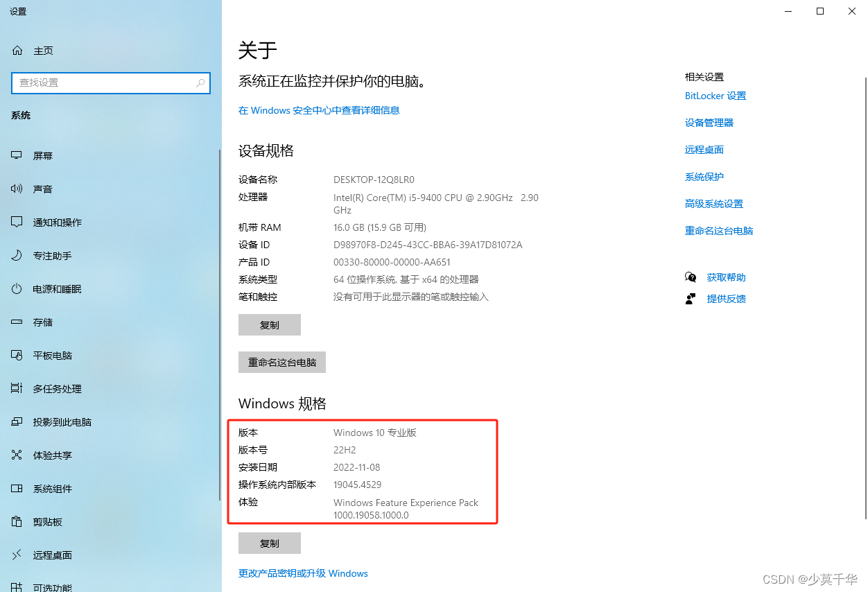Open 设备管理器 link

tap(709, 123)
